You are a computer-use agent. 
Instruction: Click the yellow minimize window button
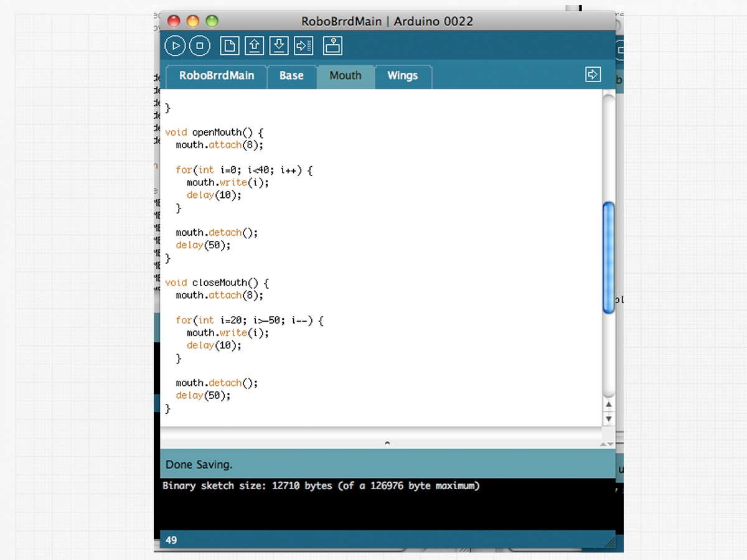click(193, 21)
